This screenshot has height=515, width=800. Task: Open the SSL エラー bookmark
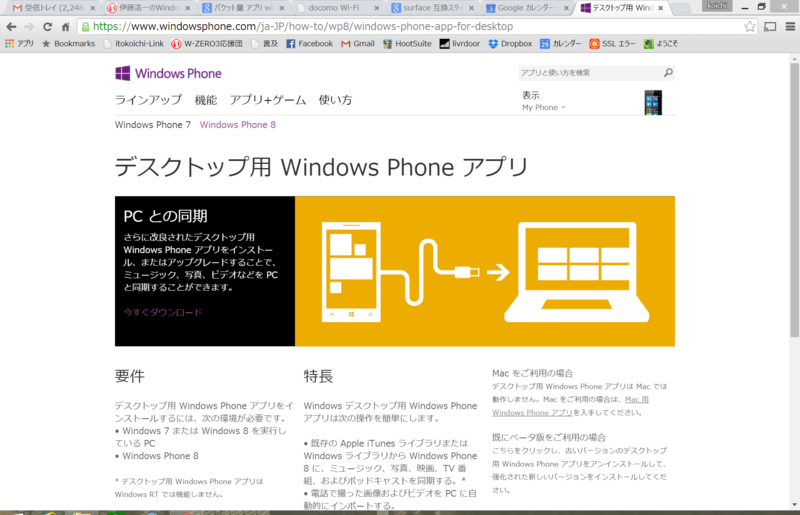point(612,44)
